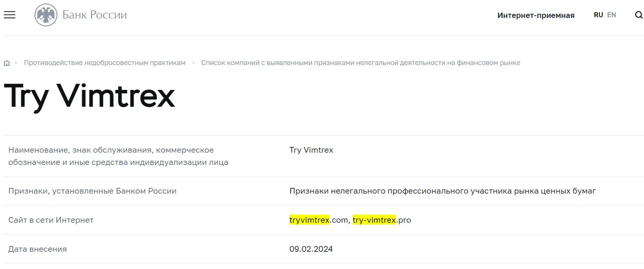Click the home icon in the breadcrumbs
Image resolution: width=644 pixels, height=269 pixels.
[x=7, y=62]
